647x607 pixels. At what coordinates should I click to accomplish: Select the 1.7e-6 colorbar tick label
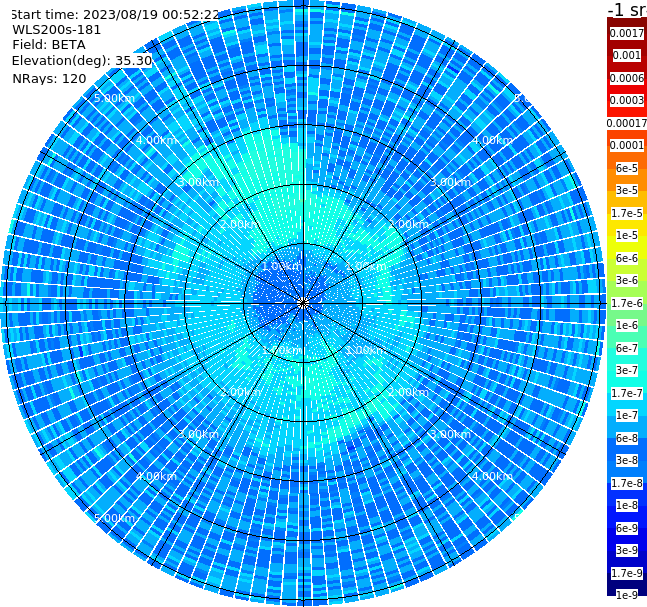[x=627, y=303]
